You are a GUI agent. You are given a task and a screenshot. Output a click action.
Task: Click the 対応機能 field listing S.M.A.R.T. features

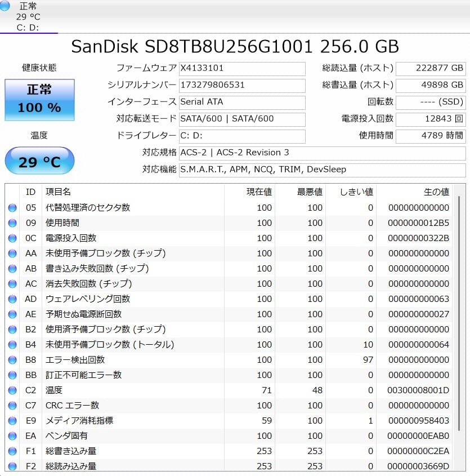tap(322, 170)
